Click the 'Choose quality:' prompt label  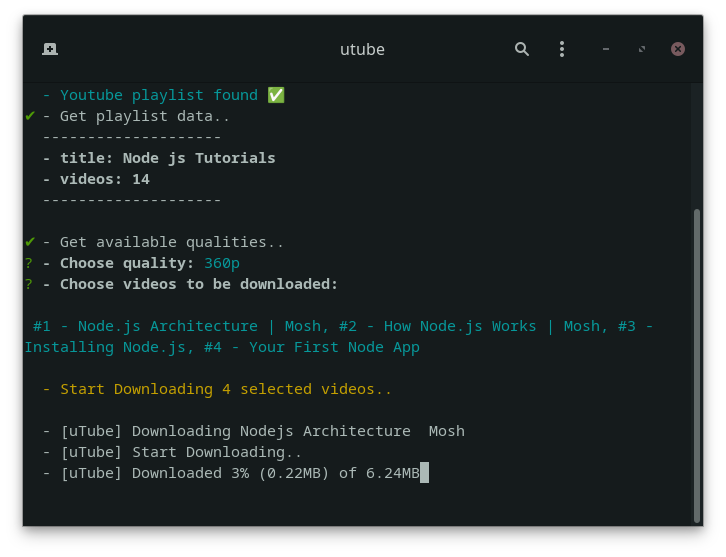click(127, 263)
